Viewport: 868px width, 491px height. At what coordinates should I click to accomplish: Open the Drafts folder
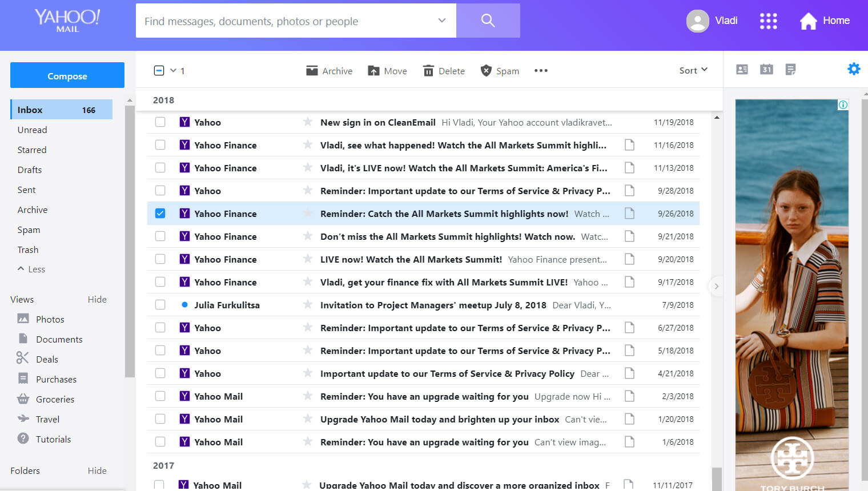pyautogui.click(x=30, y=170)
